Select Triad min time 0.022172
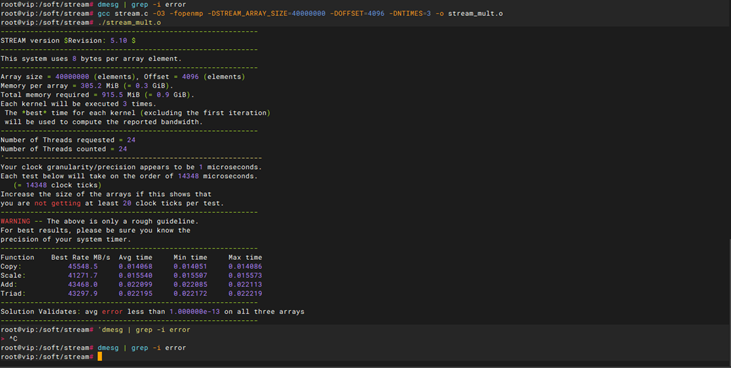The width and height of the screenshot is (731, 368). tap(190, 294)
